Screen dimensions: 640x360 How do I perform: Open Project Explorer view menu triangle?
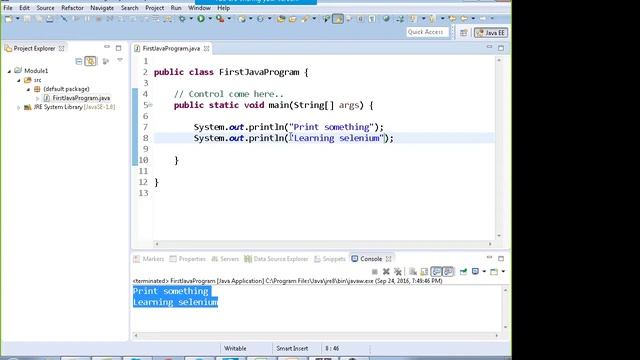pos(120,60)
